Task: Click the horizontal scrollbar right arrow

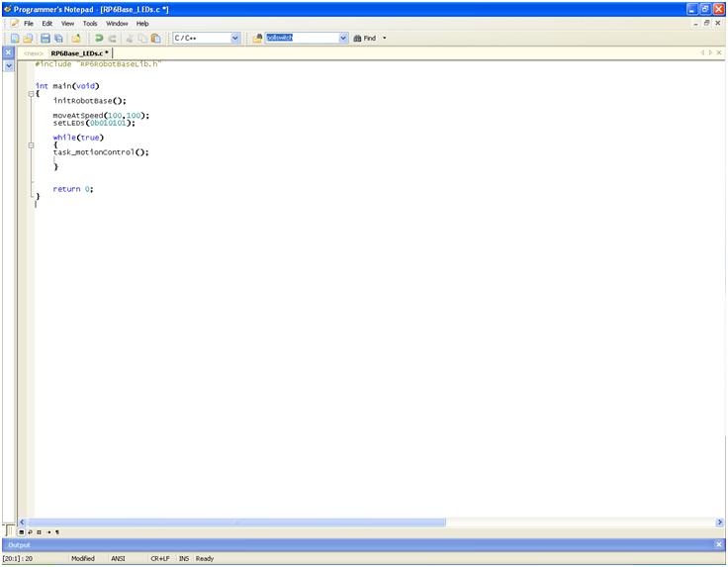Action: [719, 522]
